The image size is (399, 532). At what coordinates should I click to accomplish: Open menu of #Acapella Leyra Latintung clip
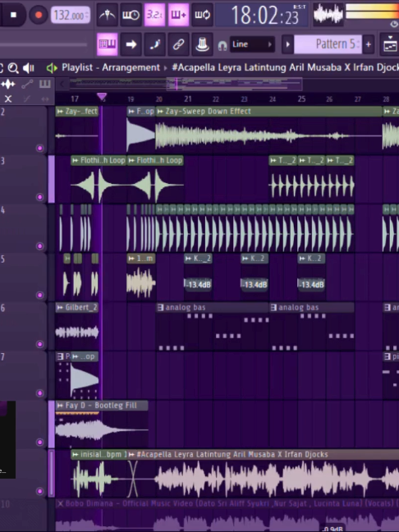click(x=131, y=454)
